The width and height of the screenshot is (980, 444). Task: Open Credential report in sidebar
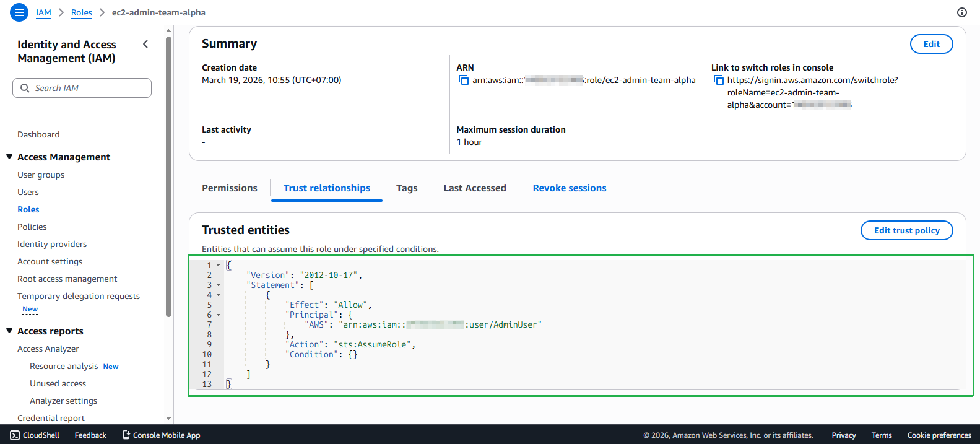click(x=51, y=418)
